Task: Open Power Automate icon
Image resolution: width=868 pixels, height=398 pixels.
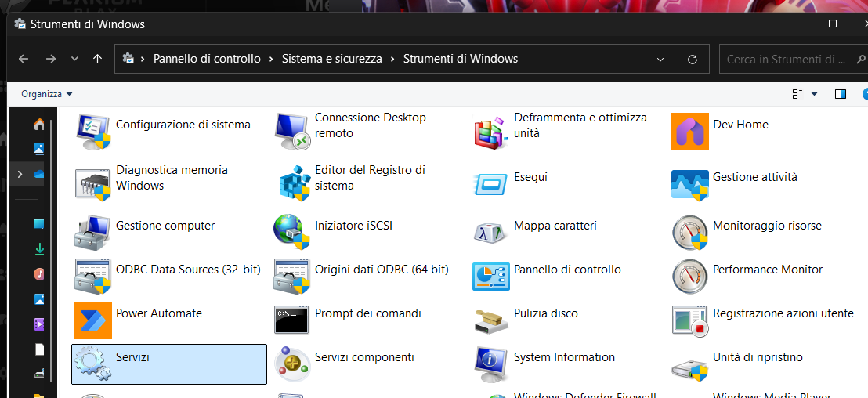Action: [x=93, y=320]
